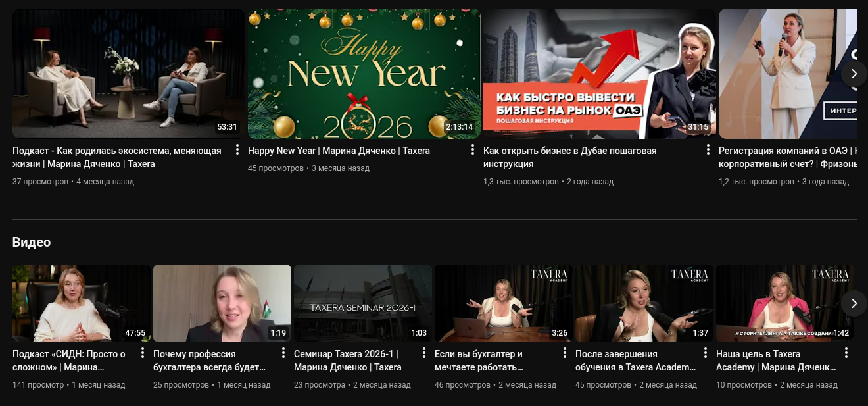Open options menu for Happy New Year video
Screen dimensions: 868x406
pyautogui.click(x=472, y=150)
